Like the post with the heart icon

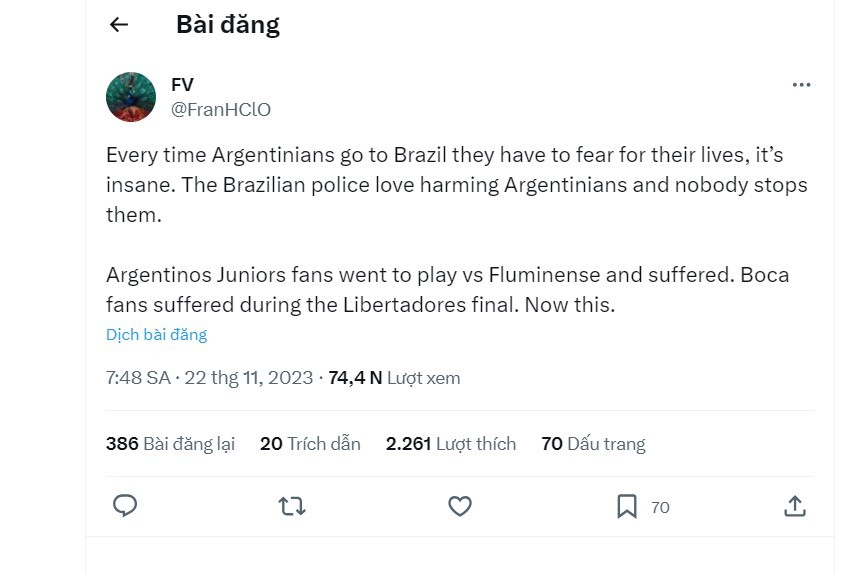459,506
